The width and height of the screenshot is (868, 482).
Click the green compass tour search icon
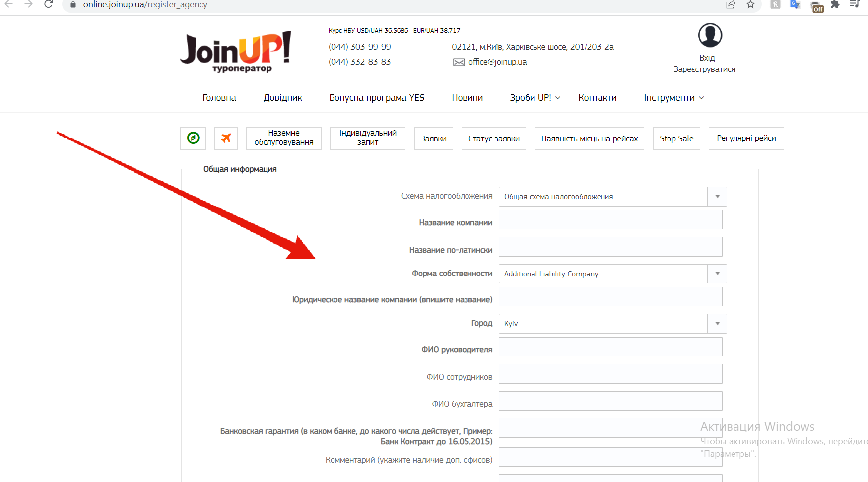coord(193,138)
